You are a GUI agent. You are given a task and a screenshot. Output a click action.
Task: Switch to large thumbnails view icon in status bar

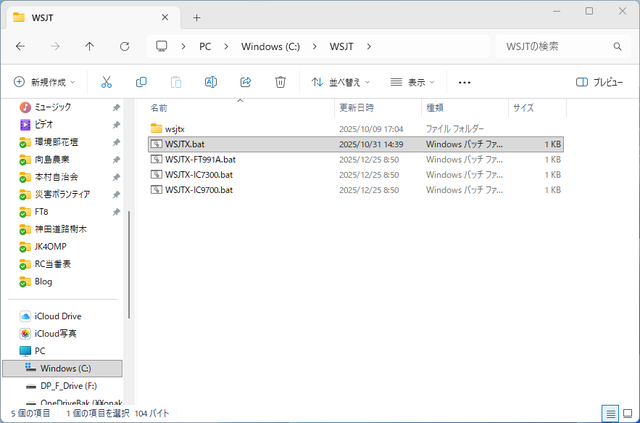[628, 414]
